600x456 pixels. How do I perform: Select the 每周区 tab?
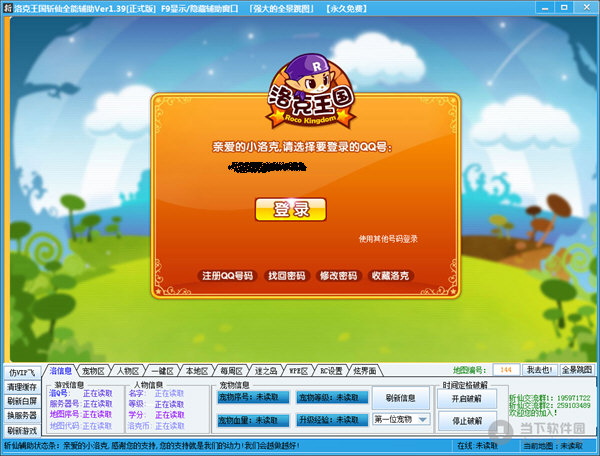pyautogui.click(x=231, y=371)
